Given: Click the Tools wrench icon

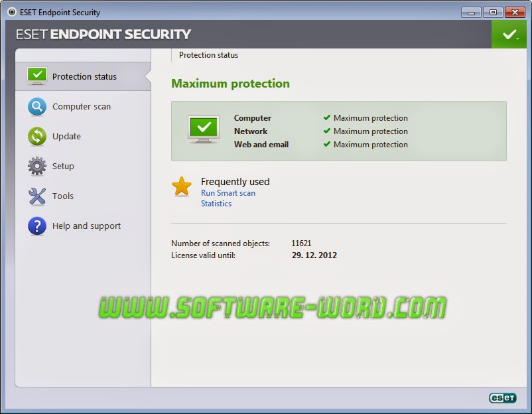Looking at the screenshot, I should pyautogui.click(x=37, y=196).
